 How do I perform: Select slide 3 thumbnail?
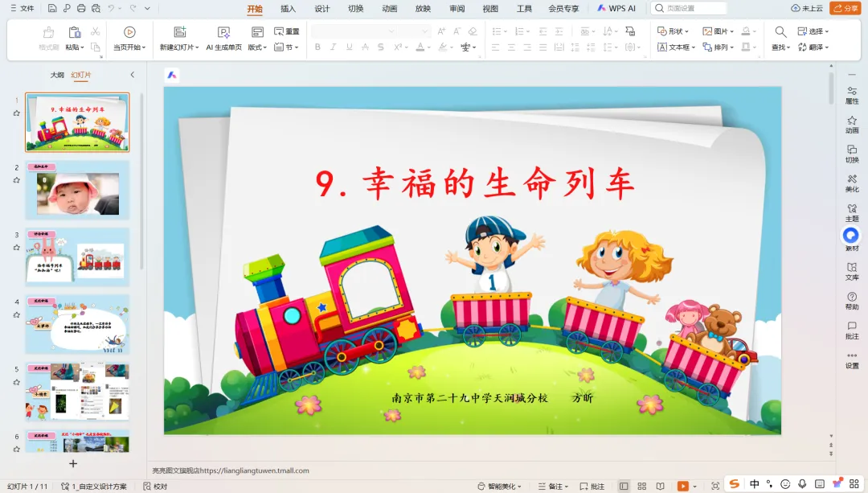(77, 257)
